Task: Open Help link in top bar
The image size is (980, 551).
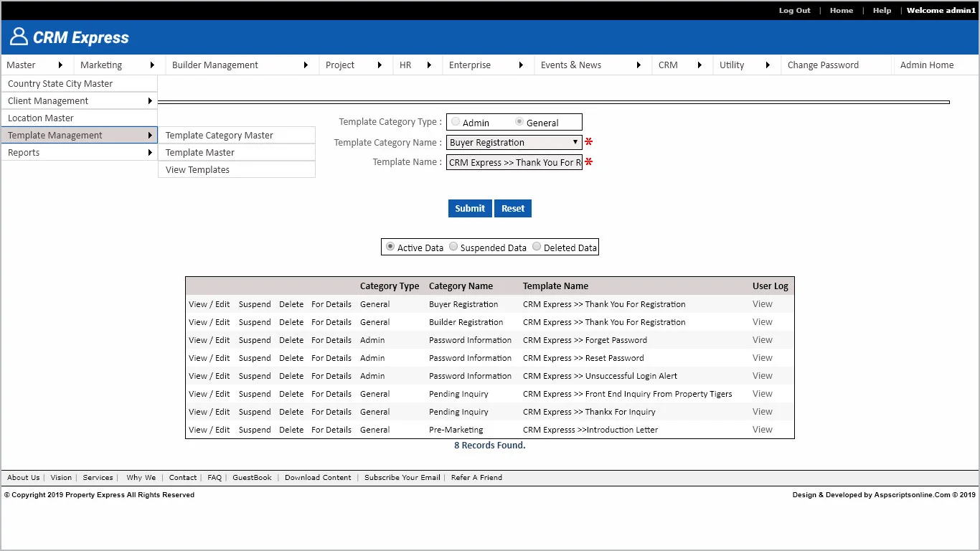Action: coord(882,10)
